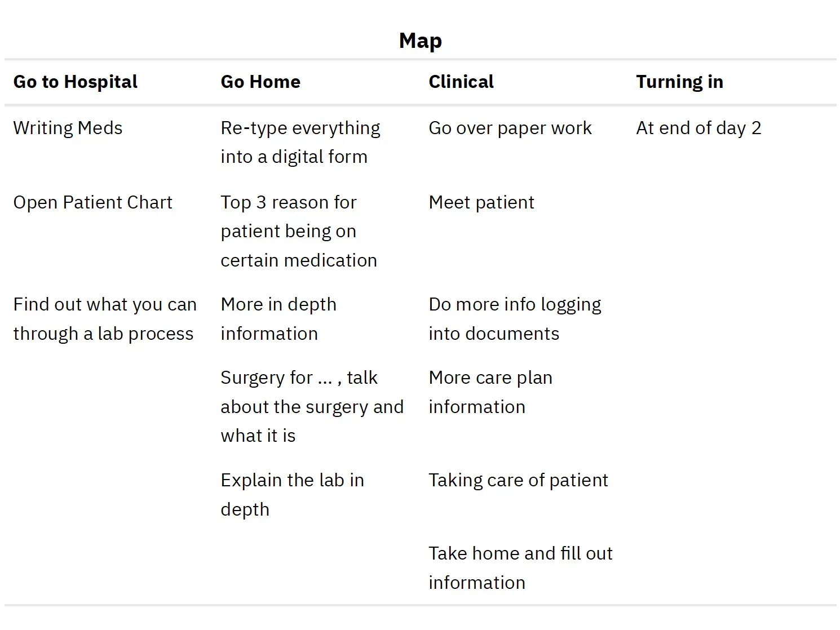Image resolution: width=840 pixels, height=630 pixels.
Task: Select the Open Patient Chart cell
Action: pyautogui.click(x=92, y=202)
